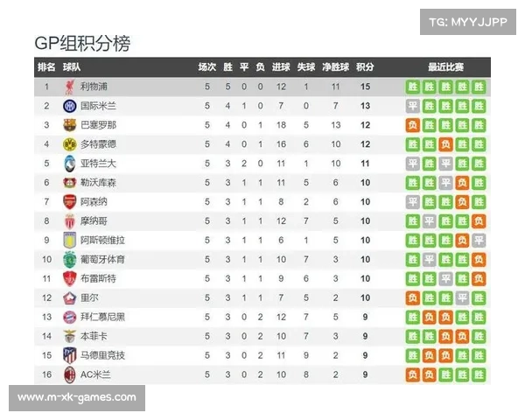Sort table by 积分 column header
Viewport: 525px width, 420px height.
point(365,67)
